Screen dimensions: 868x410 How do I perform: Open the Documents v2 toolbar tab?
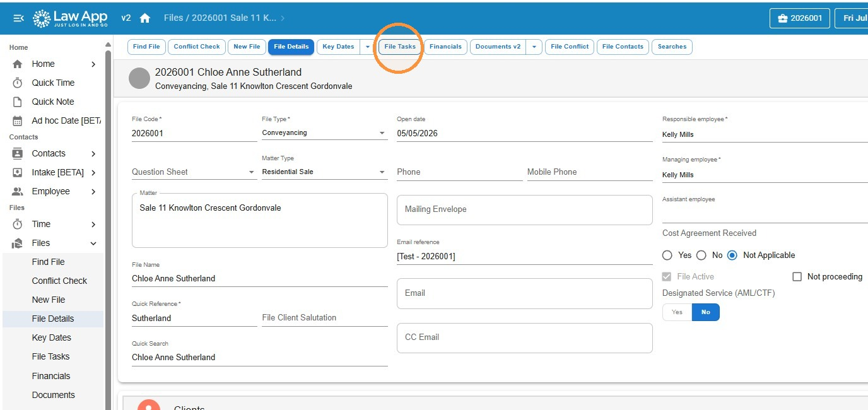(498, 47)
